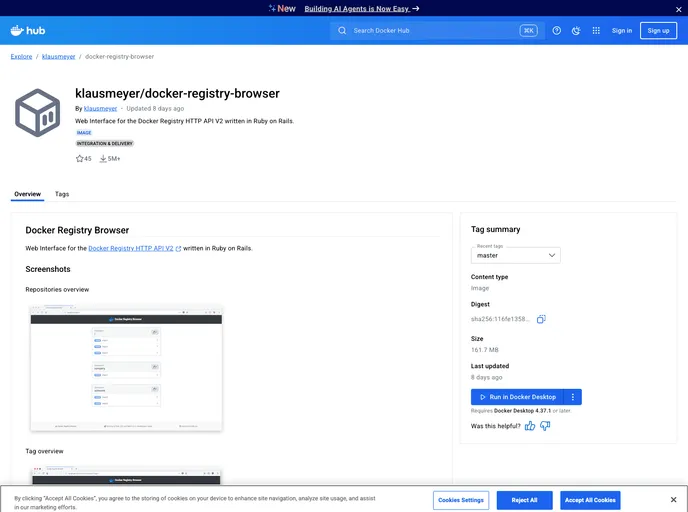Click the Sign up button
The image size is (688, 512).
pyautogui.click(x=658, y=30)
